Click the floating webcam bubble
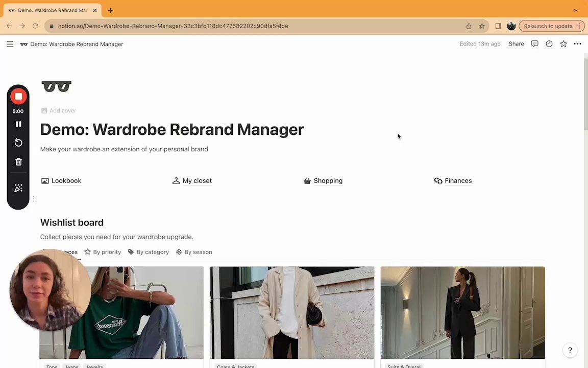Viewport: 588px width, 368px height. [x=49, y=290]
